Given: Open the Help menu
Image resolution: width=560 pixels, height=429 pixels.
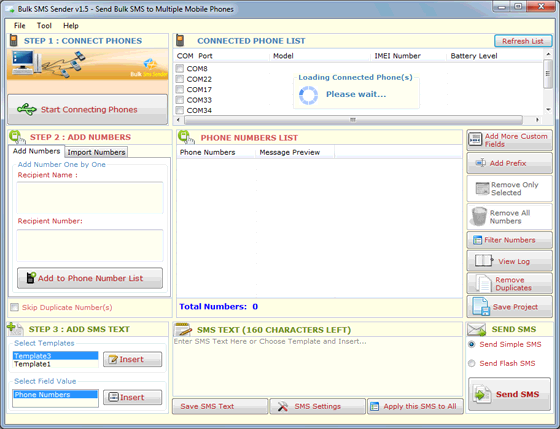Looking at the screenshot, I should coord(71,26).
